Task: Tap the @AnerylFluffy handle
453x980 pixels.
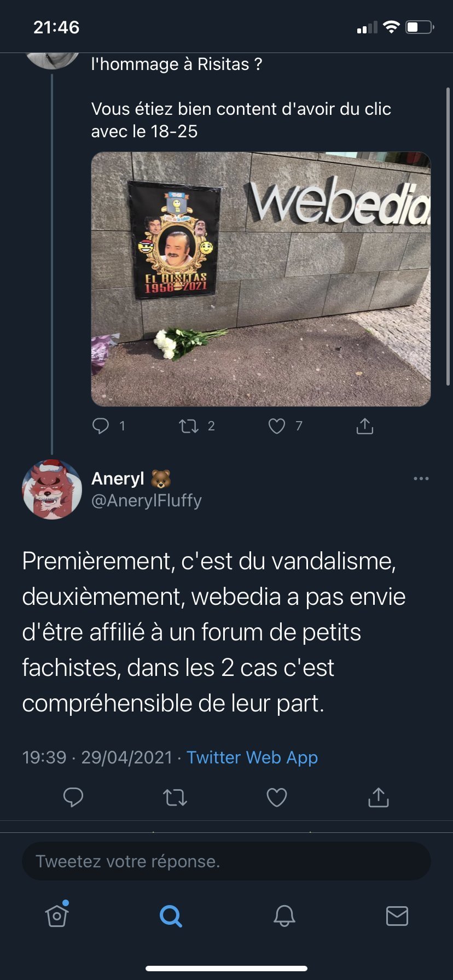Action: pos(147,500)
